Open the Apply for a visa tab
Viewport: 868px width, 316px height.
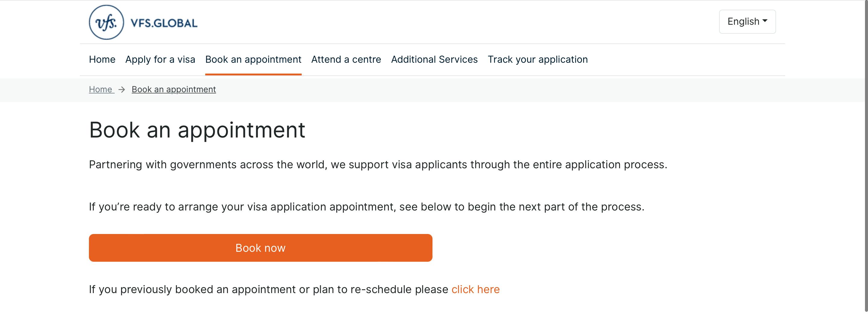coord(160,59)
